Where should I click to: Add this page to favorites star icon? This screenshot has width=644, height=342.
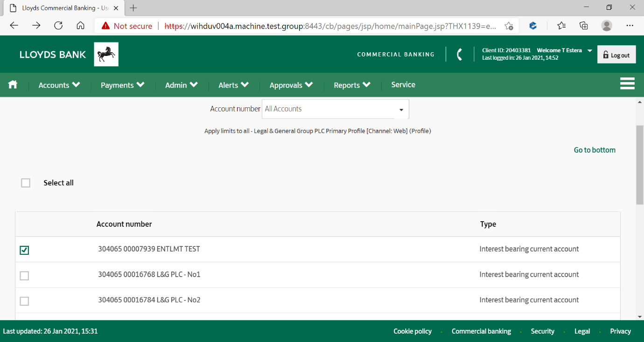[509, 26]
